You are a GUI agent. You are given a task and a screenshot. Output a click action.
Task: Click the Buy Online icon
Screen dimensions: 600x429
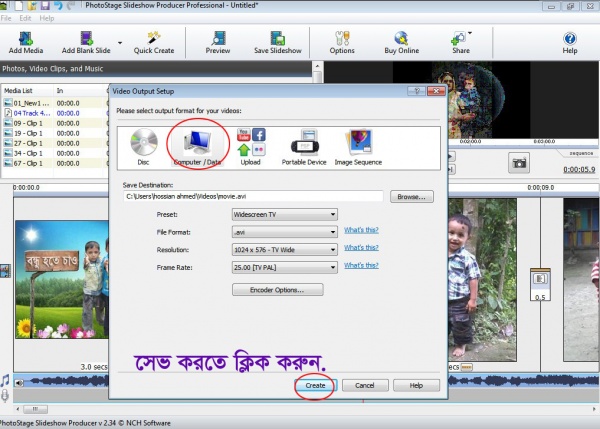pyautogui.click(x=401, y=42)
